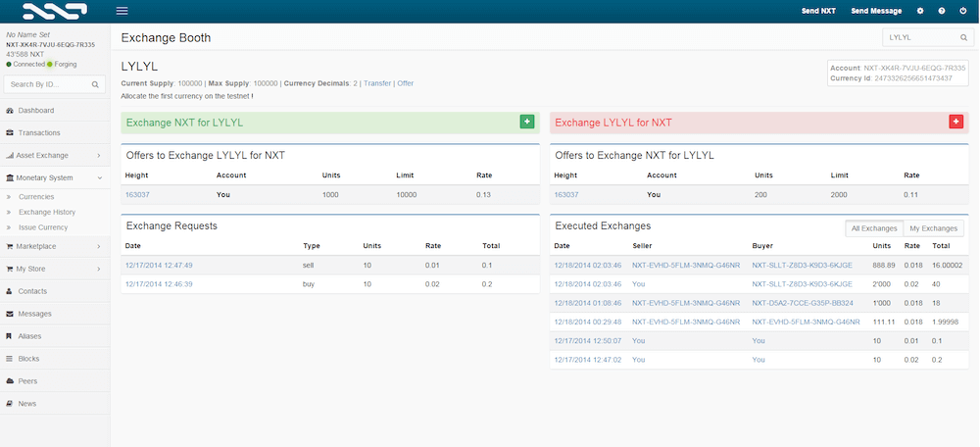Click Send Message in top bar
The width and height of the screenshot is (980, 447).
[x=876, y=11]
